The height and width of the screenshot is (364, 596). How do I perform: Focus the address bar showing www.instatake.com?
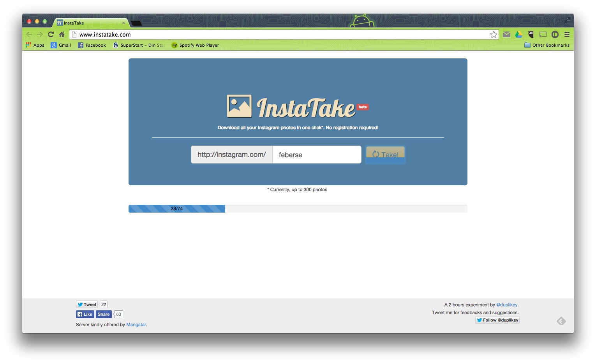pos(284,35)
